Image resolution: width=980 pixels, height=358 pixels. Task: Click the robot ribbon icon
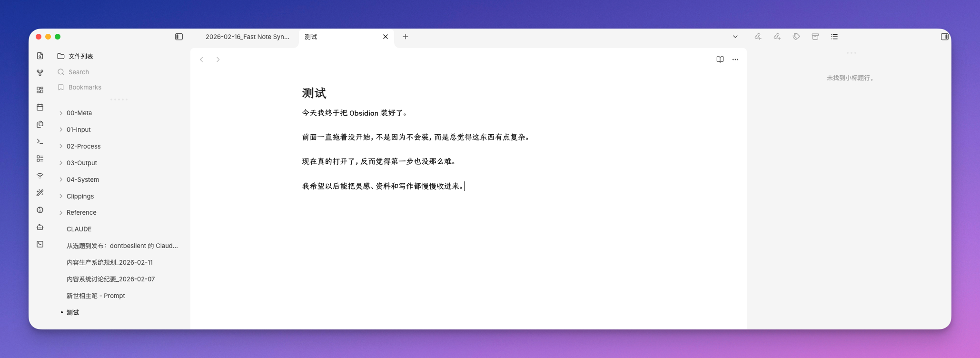[x=40, y=227]
